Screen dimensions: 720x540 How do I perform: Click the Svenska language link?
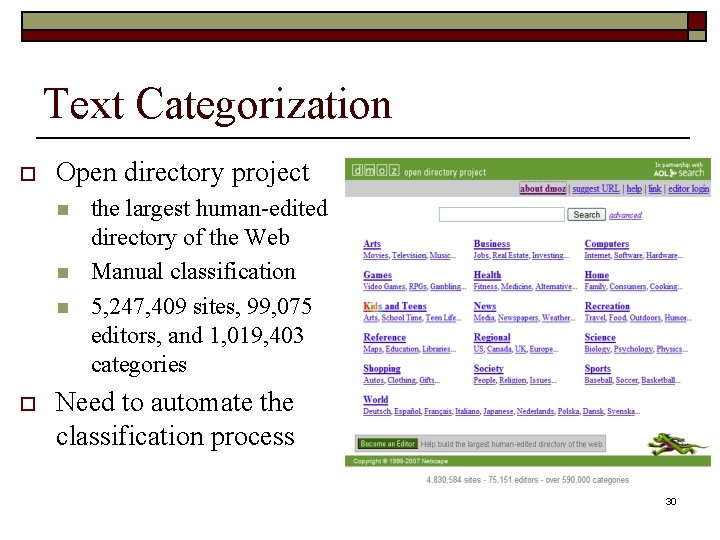point(621,412)
